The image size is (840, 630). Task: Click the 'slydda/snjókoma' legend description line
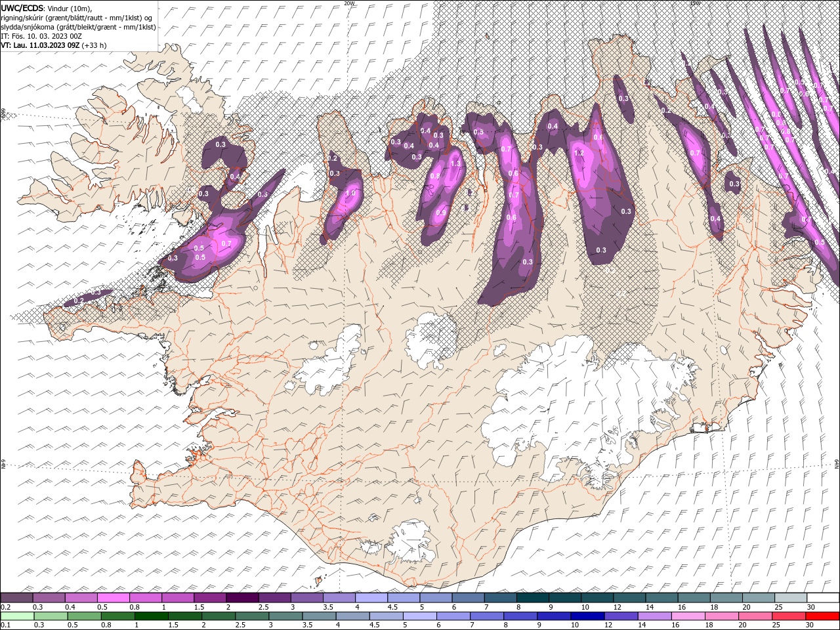(x=78, y=27)
